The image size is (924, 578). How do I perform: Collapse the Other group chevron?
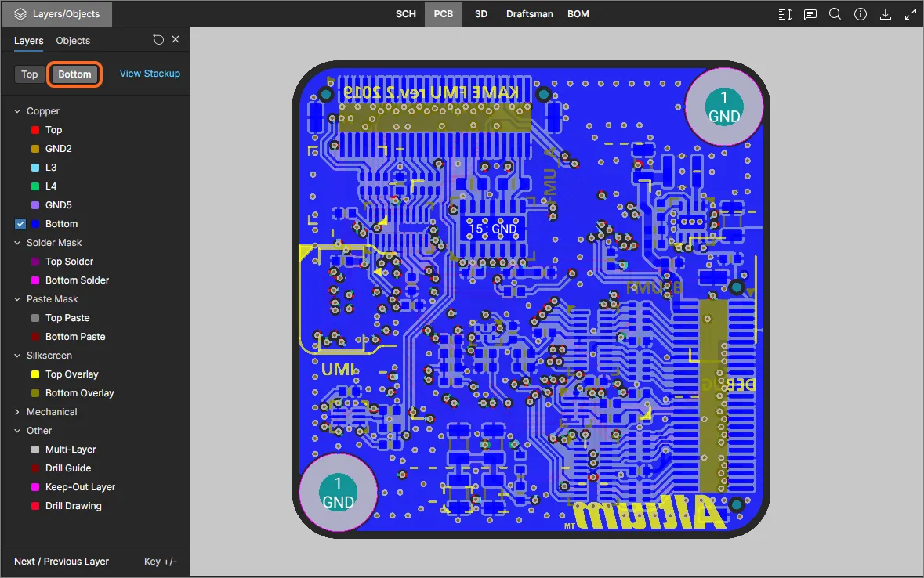coord(18,431)
